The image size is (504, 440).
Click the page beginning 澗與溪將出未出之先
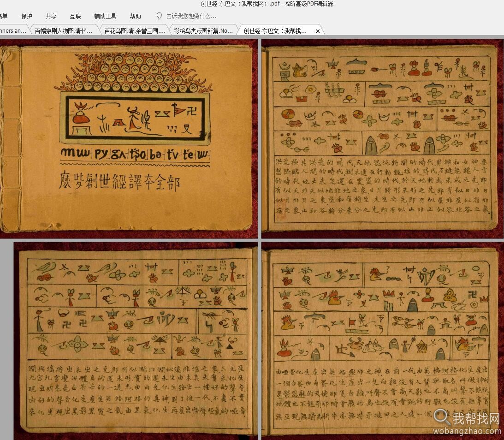tap(136, 341)
